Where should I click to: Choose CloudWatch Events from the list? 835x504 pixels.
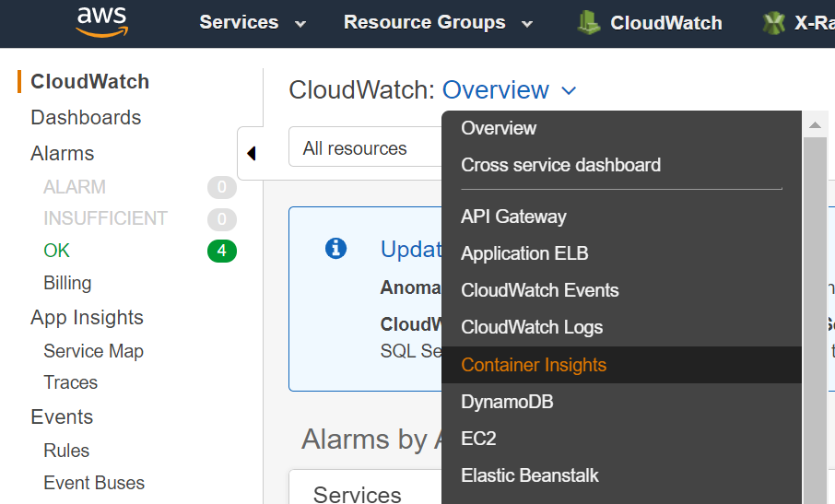coord(539,290)
